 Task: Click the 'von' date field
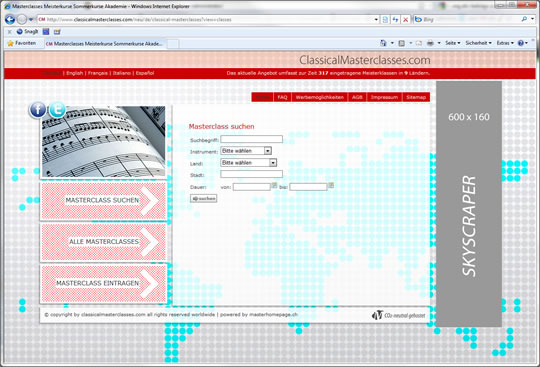pos(252,187)
